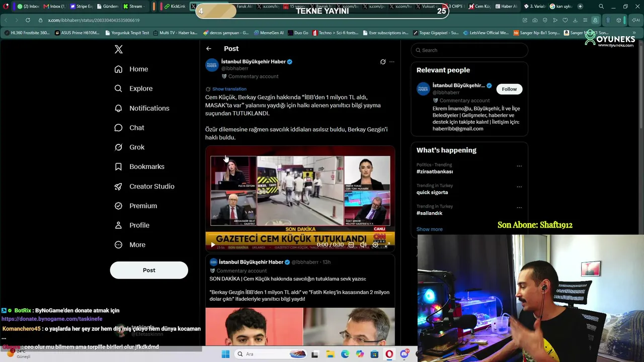Open Microsoft Store from the taskbar
Image resolution: width=644 pixels, height=362 pixels.
pos(374,354)
